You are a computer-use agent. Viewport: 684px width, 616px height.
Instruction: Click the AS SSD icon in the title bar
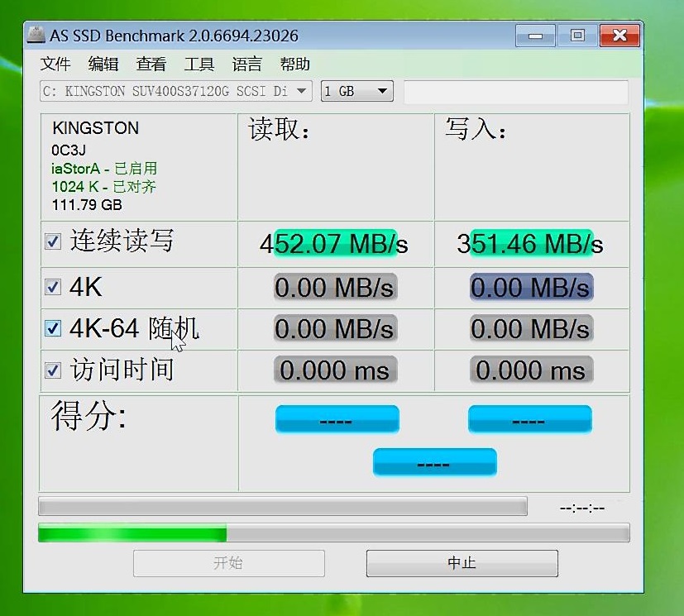35,35
